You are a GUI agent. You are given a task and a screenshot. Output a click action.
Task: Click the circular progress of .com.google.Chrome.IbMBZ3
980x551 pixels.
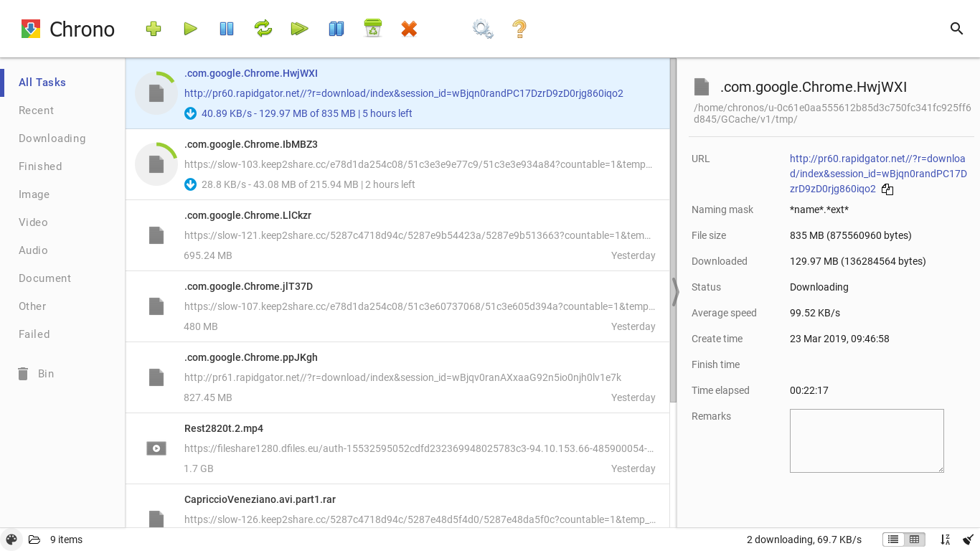[156, 164]
